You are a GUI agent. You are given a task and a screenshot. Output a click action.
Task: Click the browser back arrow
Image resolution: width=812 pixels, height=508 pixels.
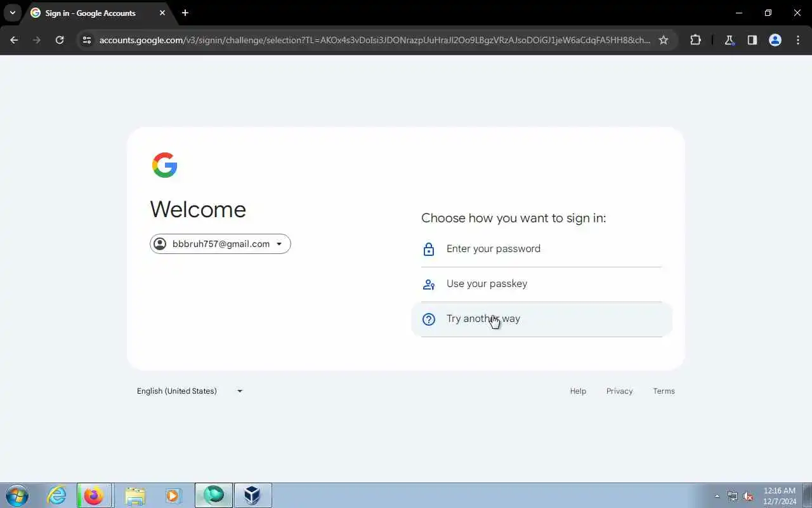pos(14,40)
